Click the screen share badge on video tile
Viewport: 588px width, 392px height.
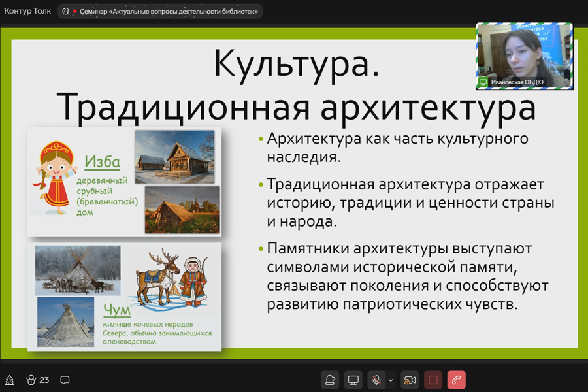pos(483,82)
